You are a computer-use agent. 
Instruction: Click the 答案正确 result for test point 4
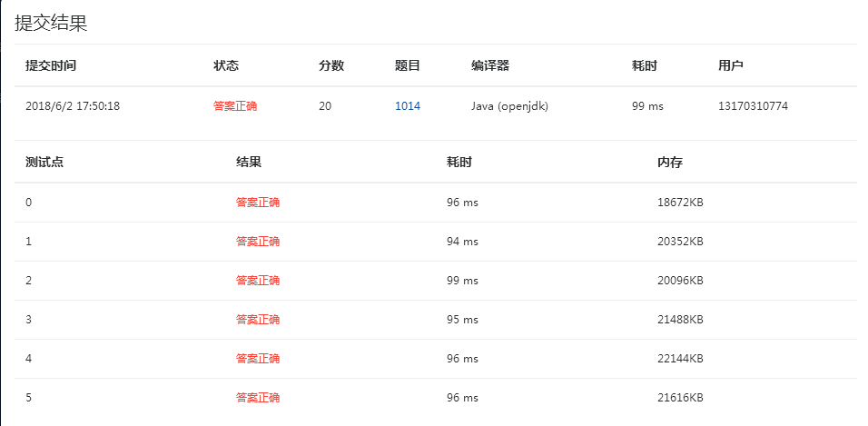(258, 359)
